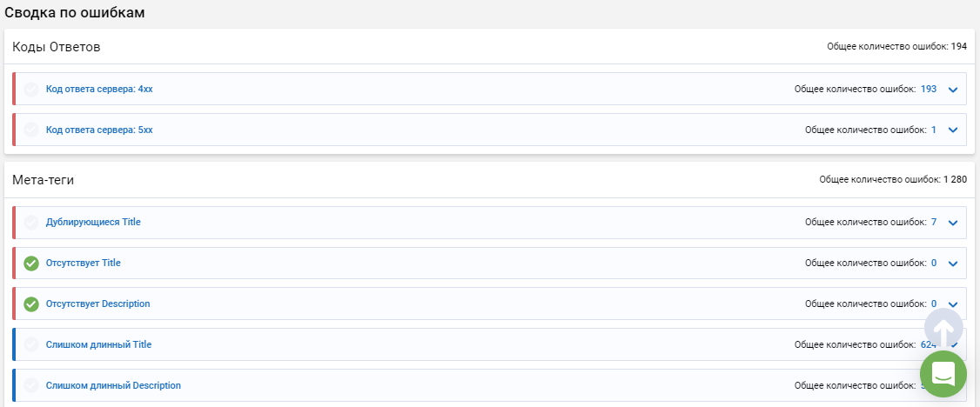Select the Мета-теги section header

pos(44,180)
